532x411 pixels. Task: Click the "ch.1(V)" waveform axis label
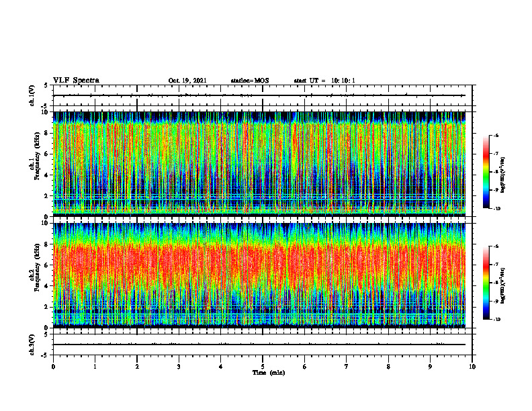(32, 95)
